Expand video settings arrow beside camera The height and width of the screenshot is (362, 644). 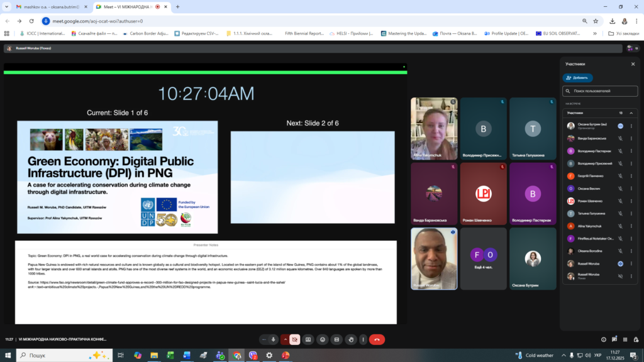(286, 339)
